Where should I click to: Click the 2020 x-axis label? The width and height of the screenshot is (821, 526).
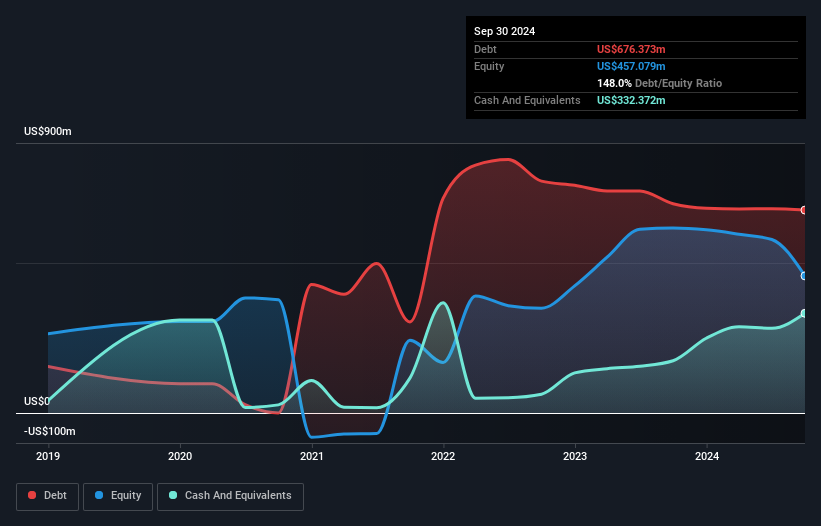click(180, 456)
